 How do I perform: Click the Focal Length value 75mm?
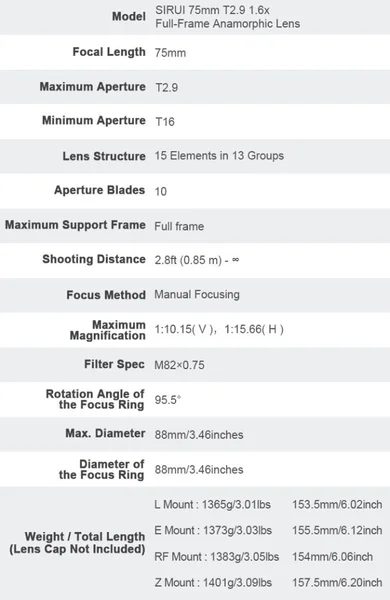click(170, 53)
